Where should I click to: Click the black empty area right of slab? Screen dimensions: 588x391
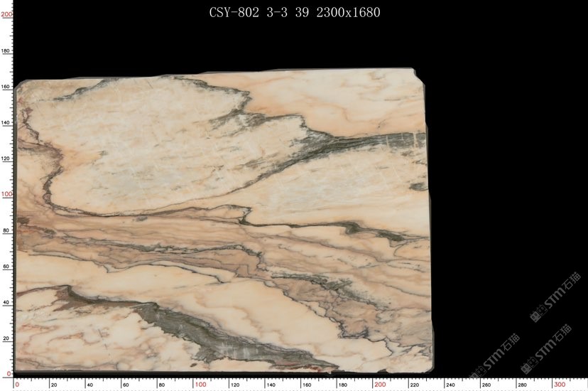click(504, 178)
